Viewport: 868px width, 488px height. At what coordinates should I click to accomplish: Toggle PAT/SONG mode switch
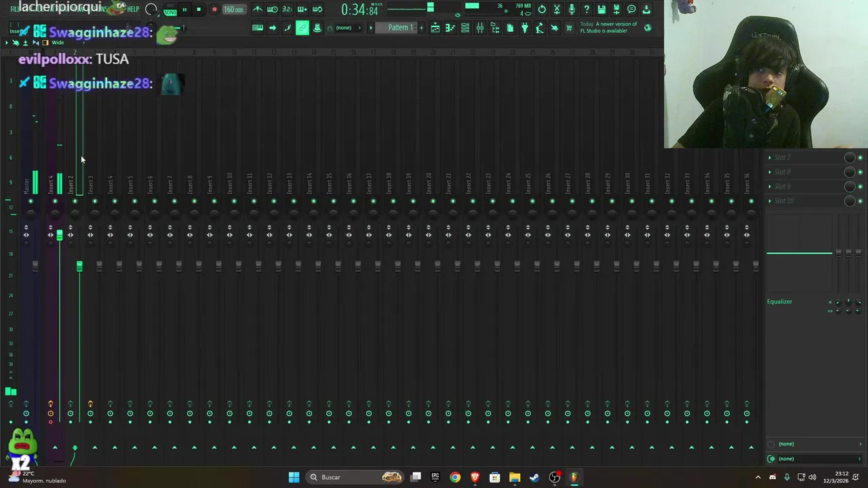pos(170,9)
